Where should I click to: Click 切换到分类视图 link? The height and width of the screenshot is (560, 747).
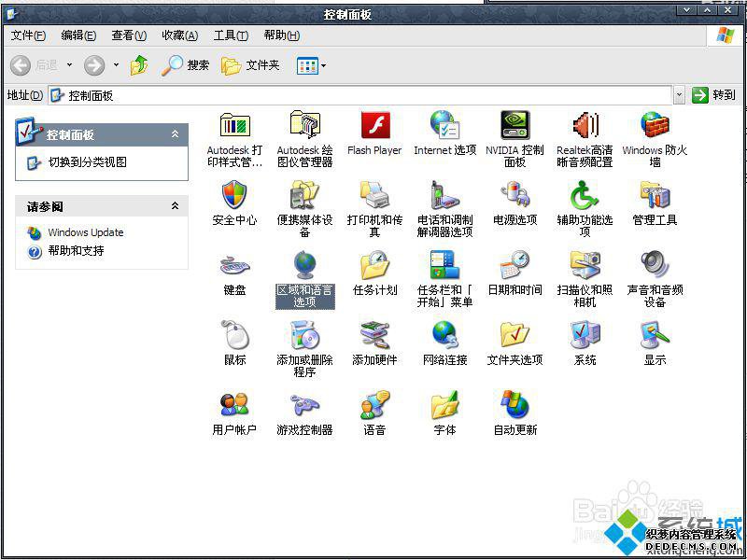coord(87,162)
